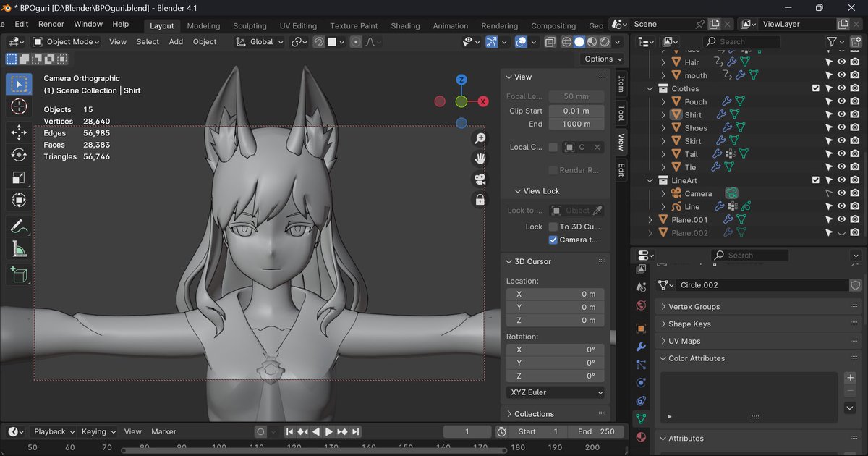Switch to rendered viewport shading
The height and width of the screenshot is (456, 868).
click(x=605, y=42)
